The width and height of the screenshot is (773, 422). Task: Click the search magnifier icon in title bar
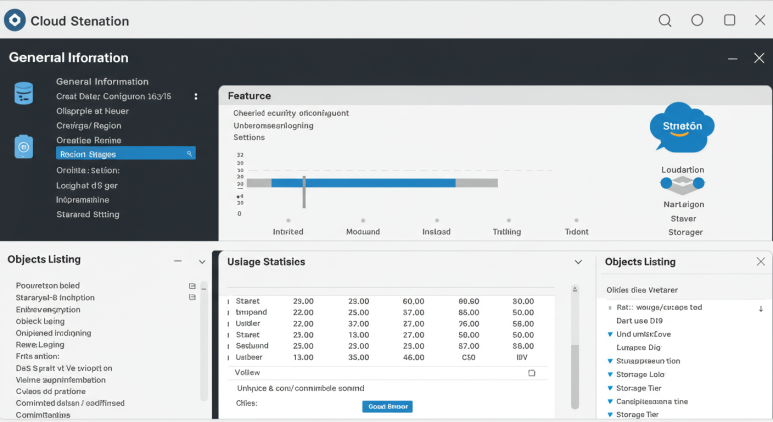click(665, 21)
